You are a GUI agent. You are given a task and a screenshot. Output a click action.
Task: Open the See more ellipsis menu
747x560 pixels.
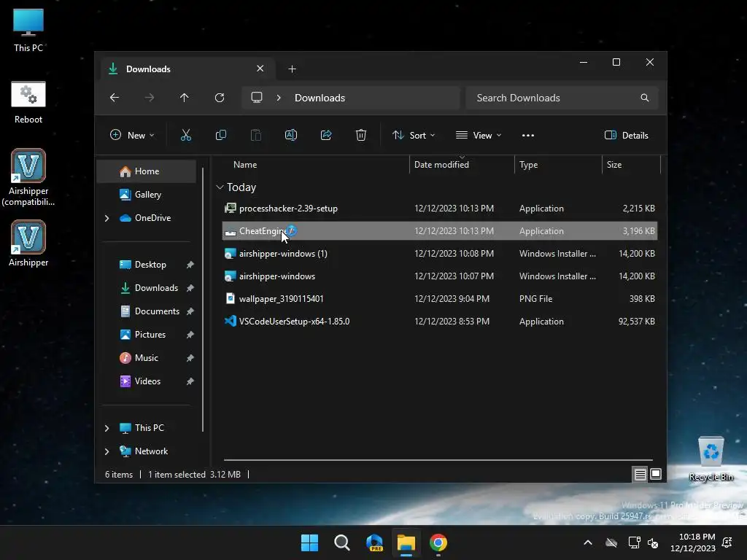[528, 135]
